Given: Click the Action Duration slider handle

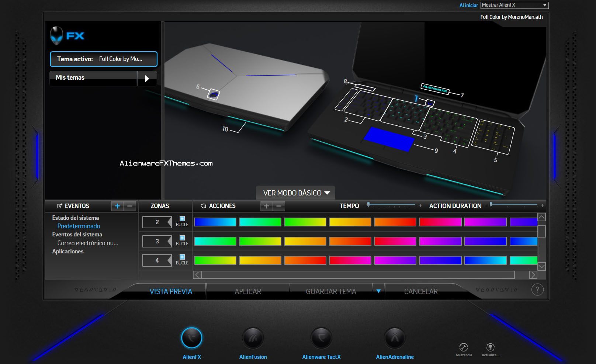Looking at the screenshot, I should point(491,204).
